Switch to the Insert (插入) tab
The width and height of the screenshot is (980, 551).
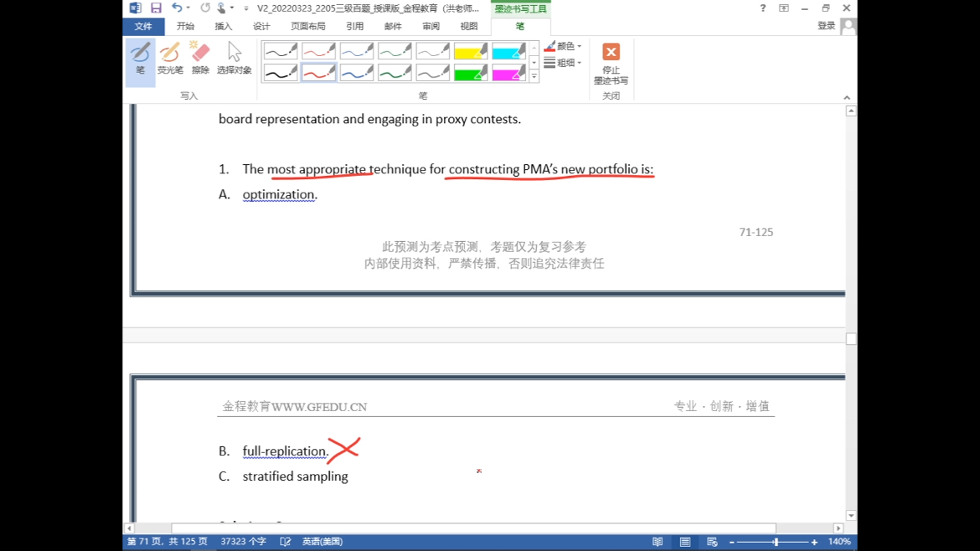[x=223, y=26]
